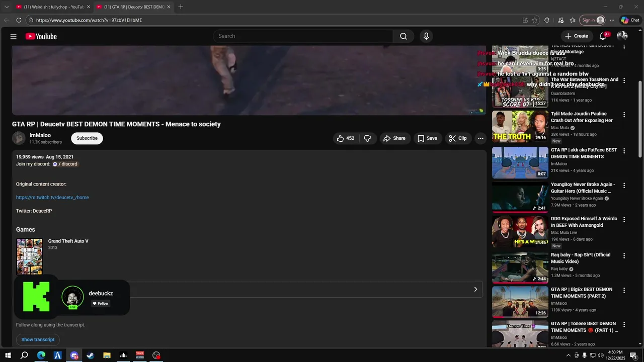The width and height of the screenshot is (644, 362).
Task: Open The War Between TossNem video title
Action: click(x=584, y=83)
